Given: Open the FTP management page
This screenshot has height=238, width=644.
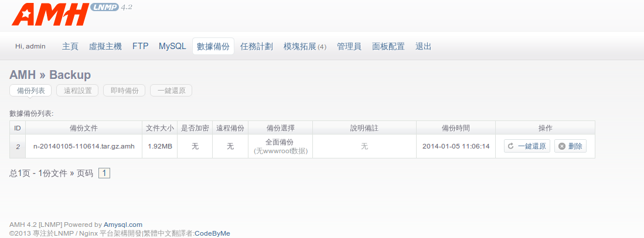Looking at the screenshot, I should click(141, 46).
